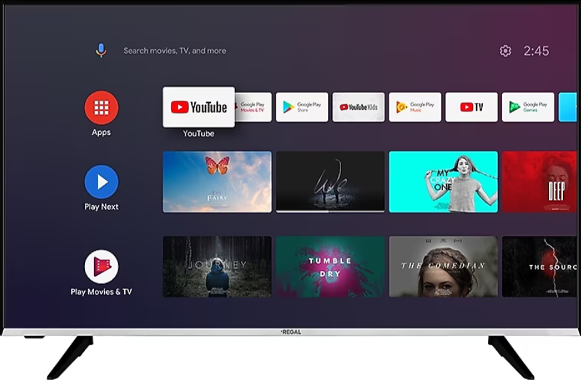Click the Play Movies & TV label
581x392 pixels.
tap(101, 292)
